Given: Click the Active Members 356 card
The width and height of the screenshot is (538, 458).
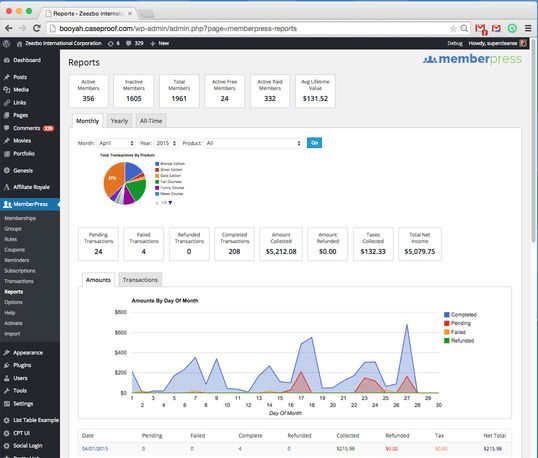Looking at the screenshot, I should pos(89,91).
